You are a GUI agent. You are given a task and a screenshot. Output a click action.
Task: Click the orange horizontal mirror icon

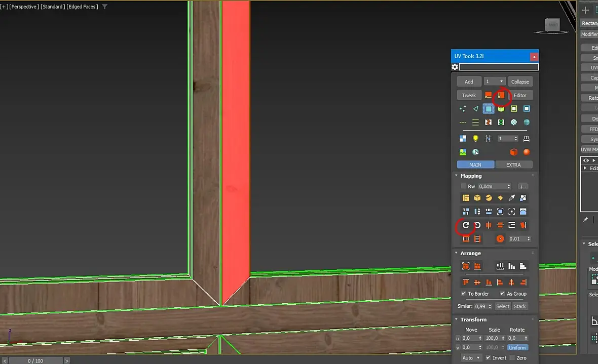point(489,225)
